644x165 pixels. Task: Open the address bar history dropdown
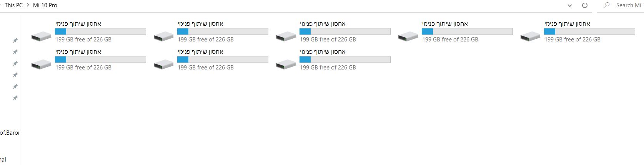(570, 5)
